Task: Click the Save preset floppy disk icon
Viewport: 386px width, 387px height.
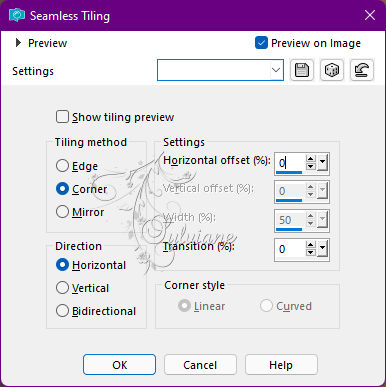Action: coord(302,70)
